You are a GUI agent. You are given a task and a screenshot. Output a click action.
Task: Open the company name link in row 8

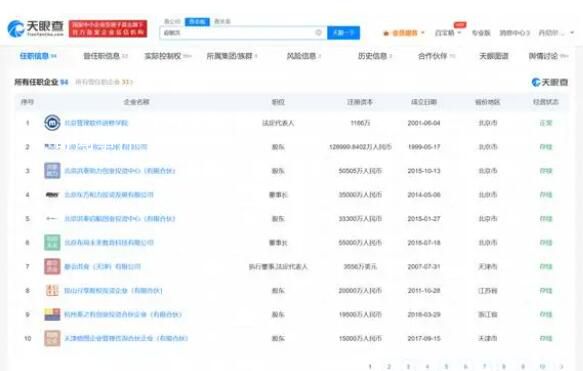point(113,291)
